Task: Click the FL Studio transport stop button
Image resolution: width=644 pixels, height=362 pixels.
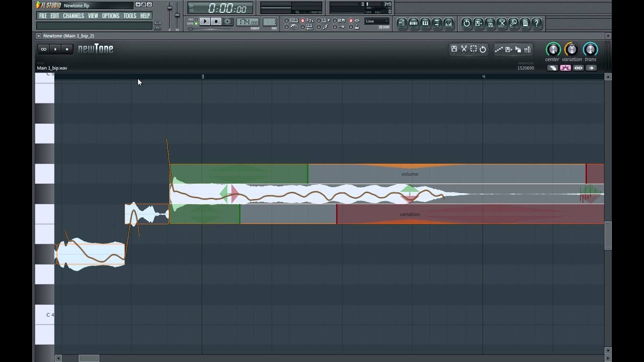Action: click(216, 21)
